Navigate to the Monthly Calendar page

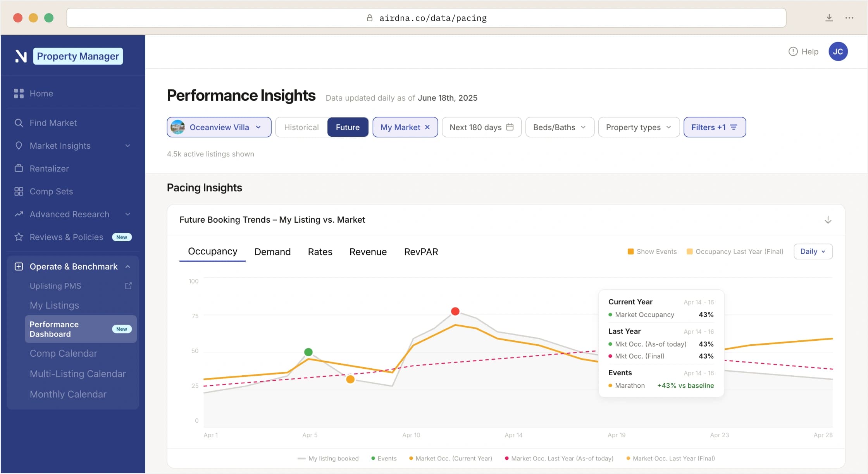click(68, 394)
